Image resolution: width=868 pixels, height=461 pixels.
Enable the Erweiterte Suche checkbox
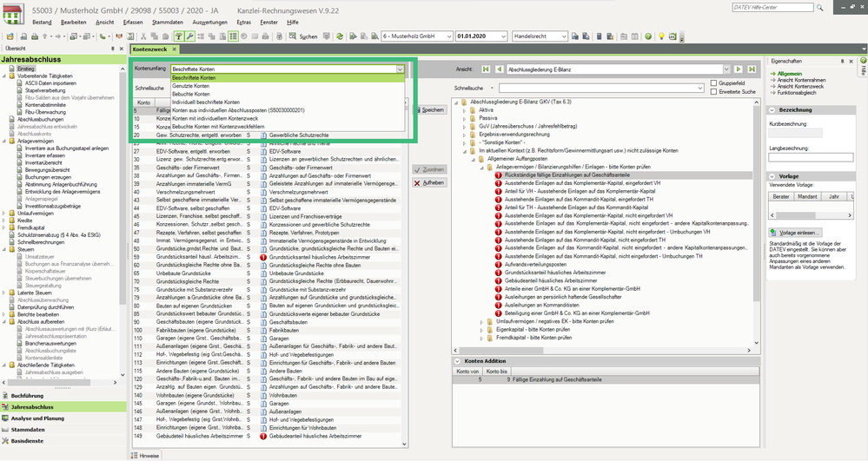point(714,92)
